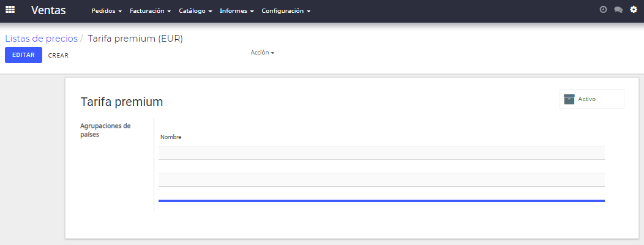Viewport: 644px width, 245px height.
Task: Expand the Facturación menu
Action: (x=151, y=11)
